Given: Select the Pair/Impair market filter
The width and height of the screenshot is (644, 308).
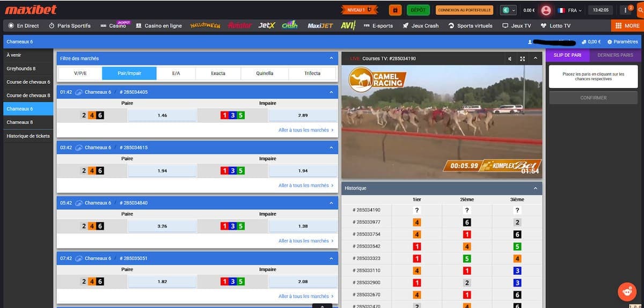Looking at the screenshot, I should coord(129,73).
